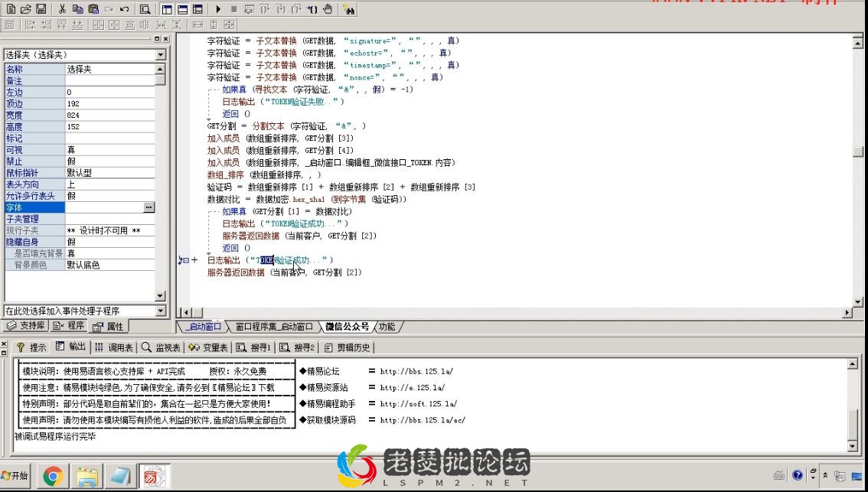Image resolution: width=868 pixels, height=492 pixels.
Task: Toggle the work panel layout icon
Action: pyautogui.click(x=167, y=9)
